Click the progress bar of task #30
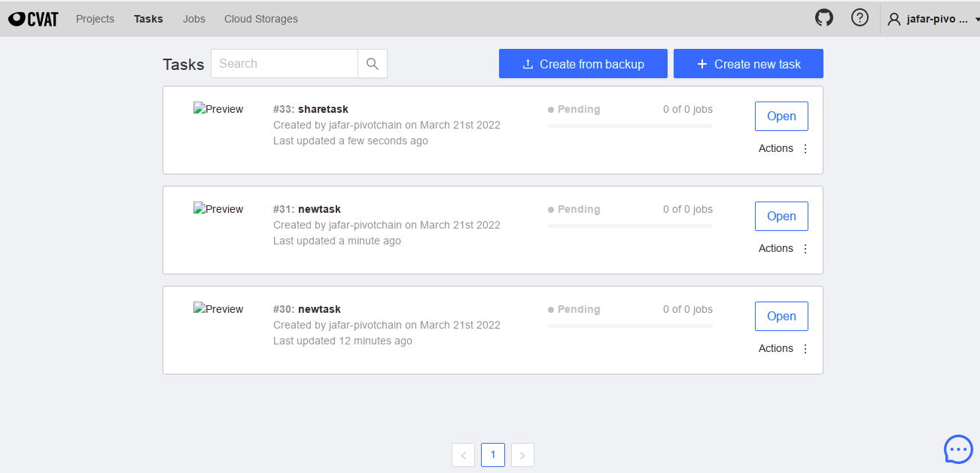 pyautogui.click(x=630, y=326)
